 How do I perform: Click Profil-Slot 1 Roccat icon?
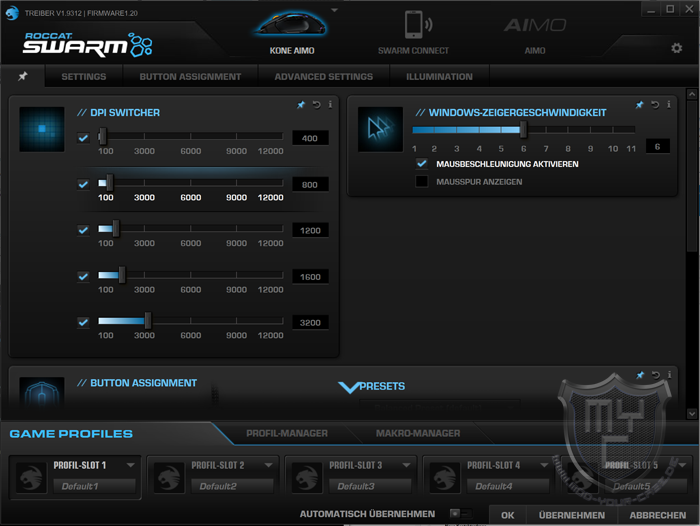tap(31, 477)
